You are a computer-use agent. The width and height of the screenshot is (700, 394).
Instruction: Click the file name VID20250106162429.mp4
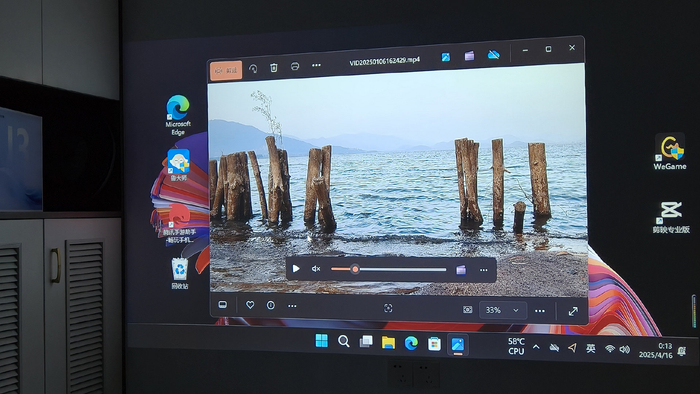pyautogui.click(x=384, y=61)
